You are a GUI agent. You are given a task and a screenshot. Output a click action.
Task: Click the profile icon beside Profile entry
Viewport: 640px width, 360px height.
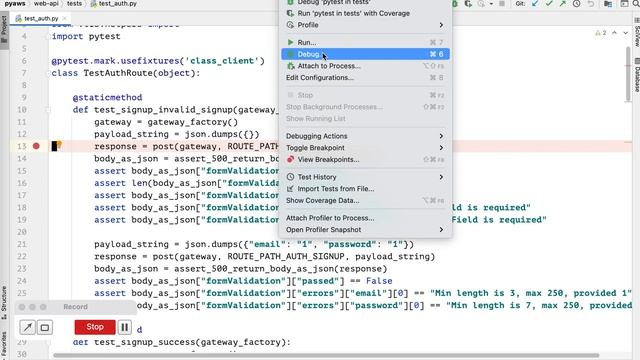pos(290,25)
